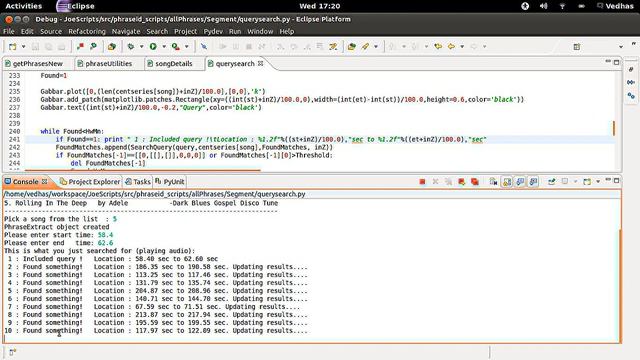Close the querysearch editor tab
640x360 pixels.
pyautogui.click(x=260, y=63)
